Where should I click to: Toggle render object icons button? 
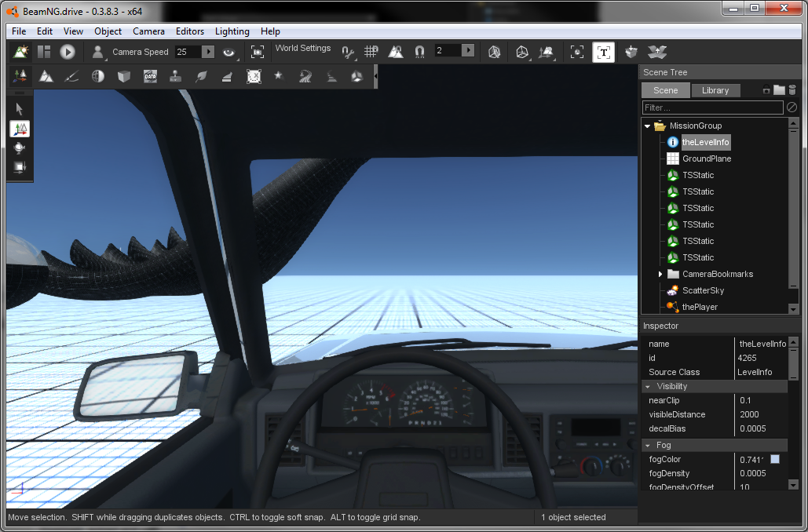pos(578,52)
